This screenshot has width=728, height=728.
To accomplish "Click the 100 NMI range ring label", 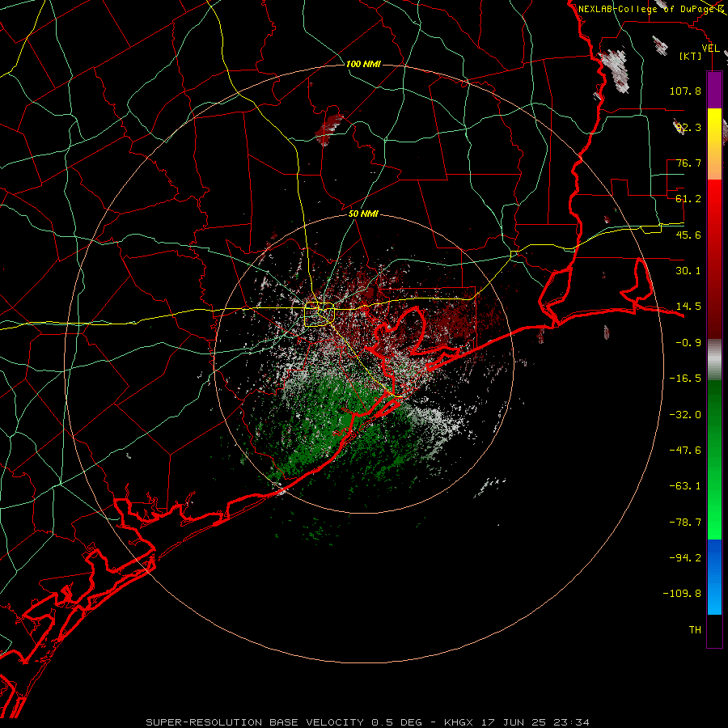I will click(x=363, y=64).
